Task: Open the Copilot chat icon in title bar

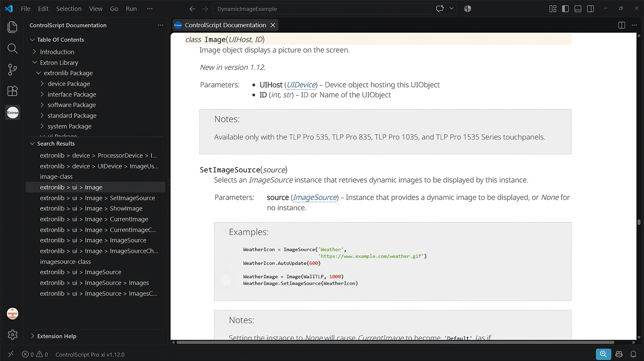Action: (x=440, y=9)
